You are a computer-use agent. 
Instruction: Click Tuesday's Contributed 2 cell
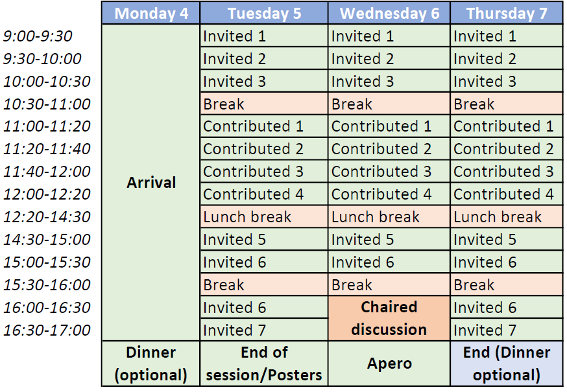click(x=264, y=149)
